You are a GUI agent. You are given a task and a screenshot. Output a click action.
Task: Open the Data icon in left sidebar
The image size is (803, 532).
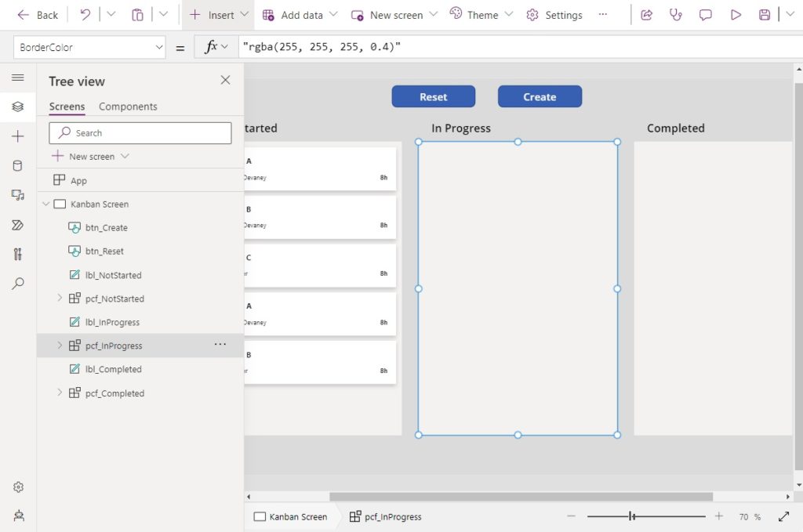(17, 166)
